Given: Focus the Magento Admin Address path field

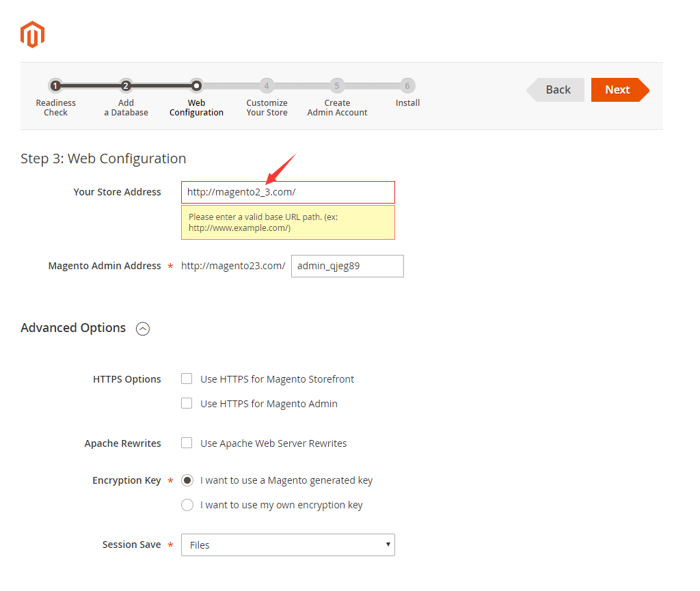Looking at the screenshot, I should coord(347,266).
